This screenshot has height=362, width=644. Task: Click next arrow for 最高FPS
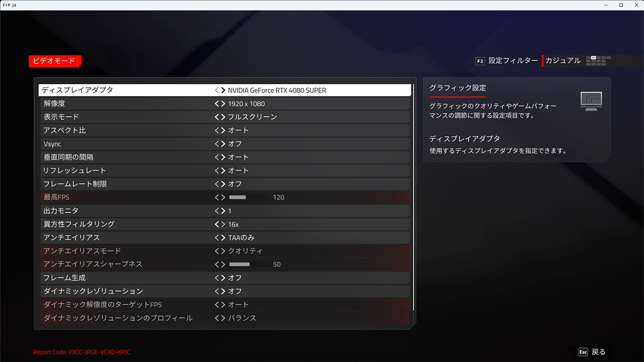(223, 198)
